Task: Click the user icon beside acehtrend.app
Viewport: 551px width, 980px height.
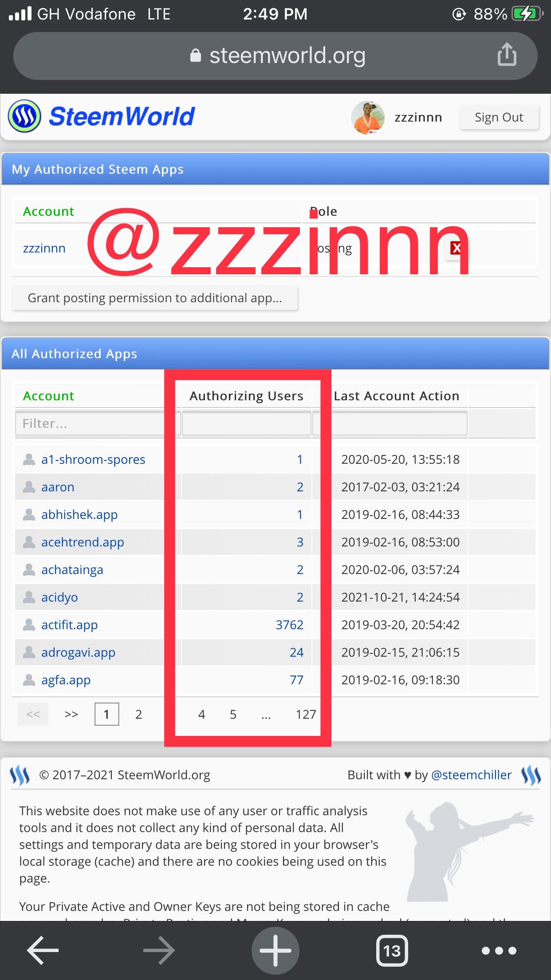Action: tap(29, 542)
